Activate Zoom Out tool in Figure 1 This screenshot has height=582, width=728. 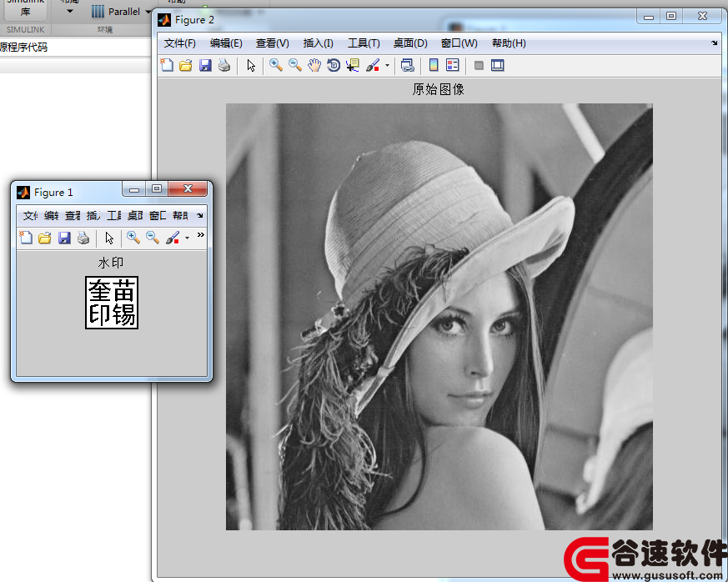click(153, 238)
